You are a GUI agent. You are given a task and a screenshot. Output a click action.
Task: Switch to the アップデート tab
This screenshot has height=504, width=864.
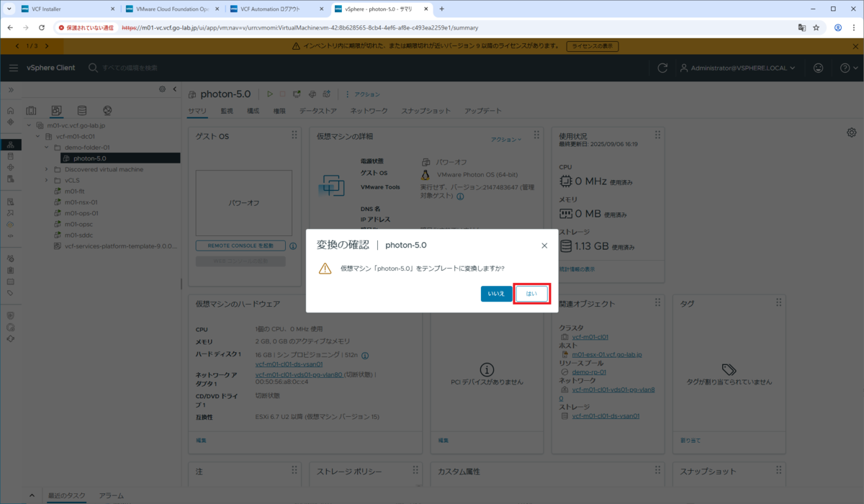tap(483, 111)
